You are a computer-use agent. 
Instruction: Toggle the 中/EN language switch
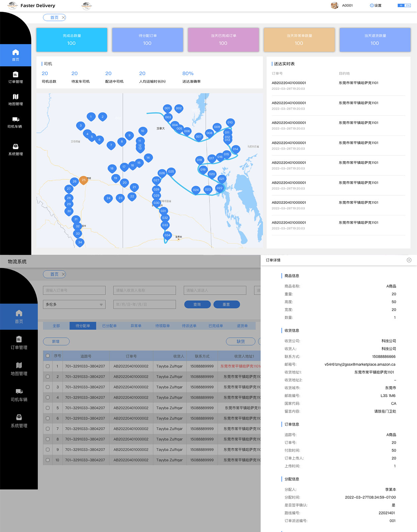[x=404, y=6]
